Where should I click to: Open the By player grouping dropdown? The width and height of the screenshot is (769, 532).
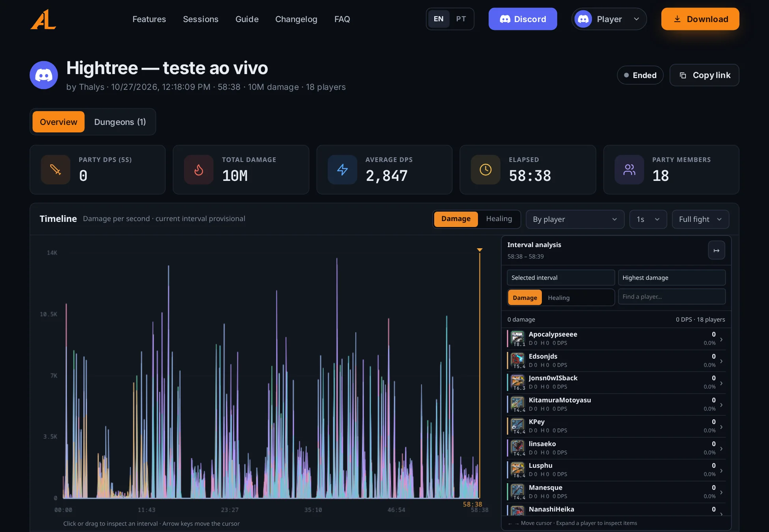pyautogui.click(x=575, y=219)
